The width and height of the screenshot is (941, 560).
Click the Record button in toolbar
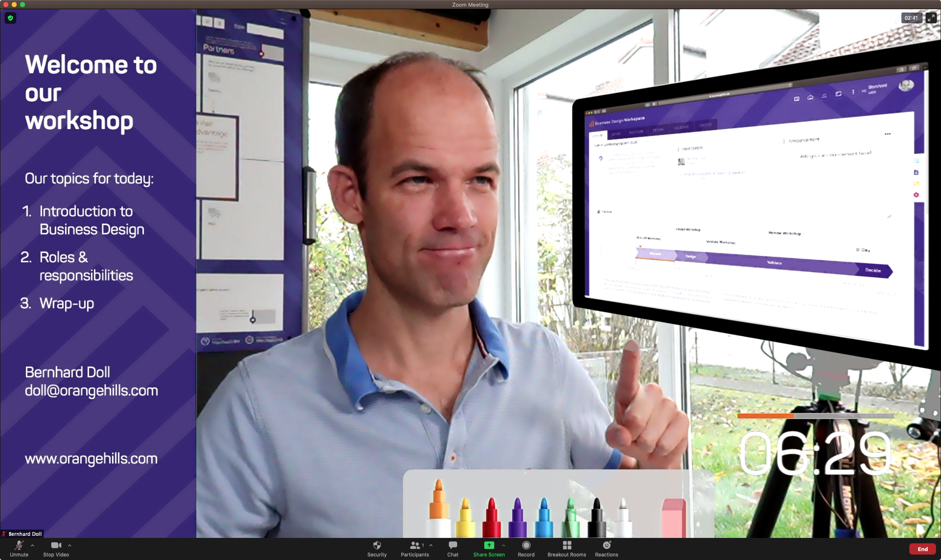[x=526, y=547]
